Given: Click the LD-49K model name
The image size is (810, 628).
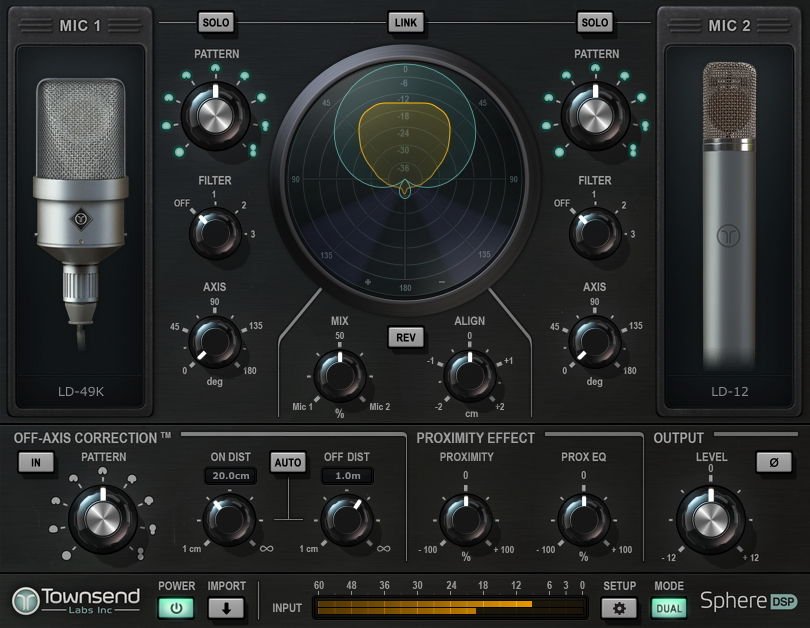Looking at the screenshot, I should coord(81,391).
